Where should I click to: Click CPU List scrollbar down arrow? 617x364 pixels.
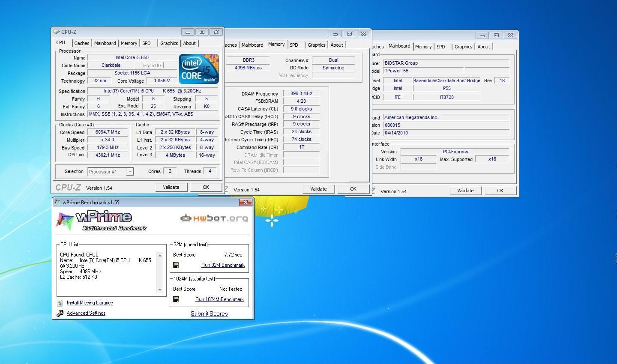(x=160, y=290)
